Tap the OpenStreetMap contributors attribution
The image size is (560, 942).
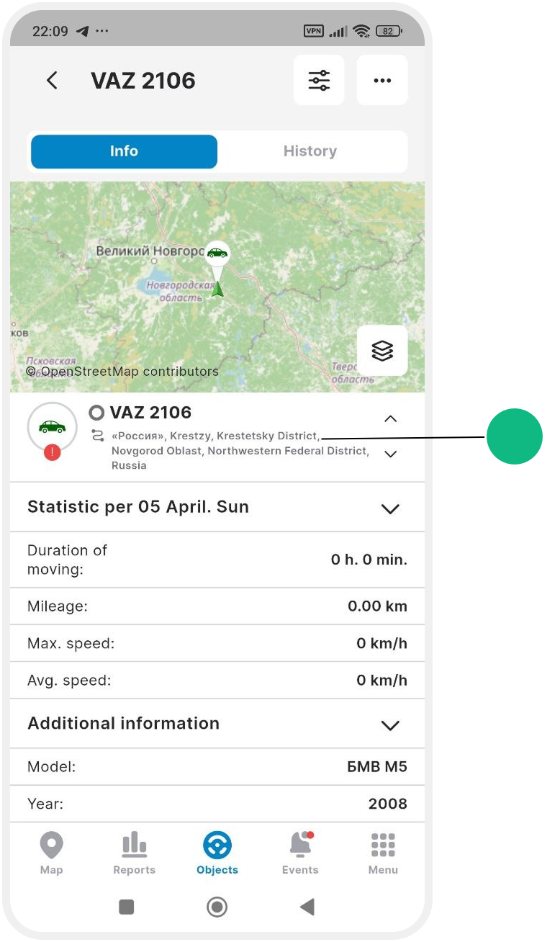pyautogui.click(x=122, y=372)
